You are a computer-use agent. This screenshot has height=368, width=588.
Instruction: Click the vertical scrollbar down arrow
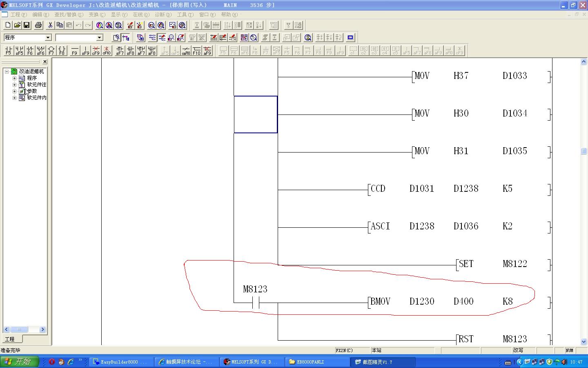(584, 341)
